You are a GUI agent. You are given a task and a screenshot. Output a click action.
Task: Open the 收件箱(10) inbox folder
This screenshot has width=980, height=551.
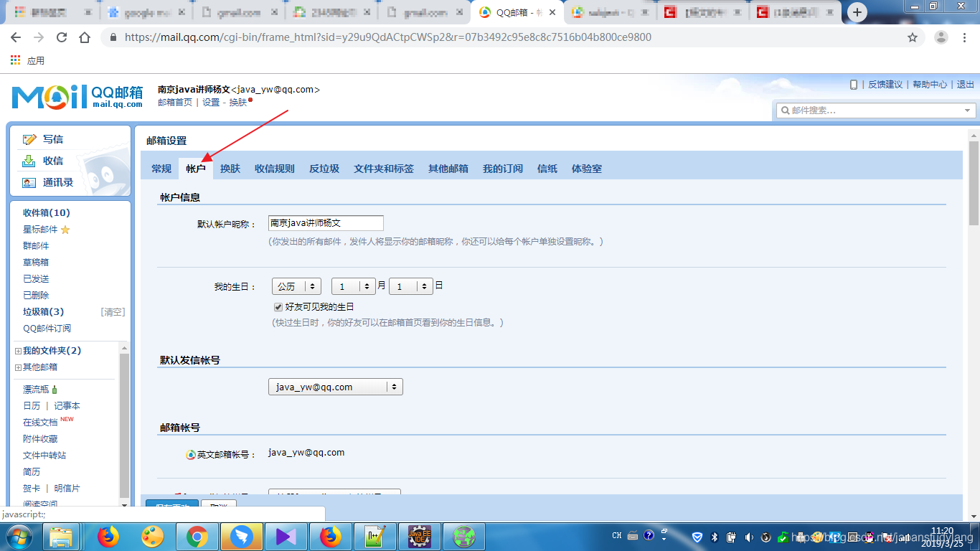click(47, 212)
